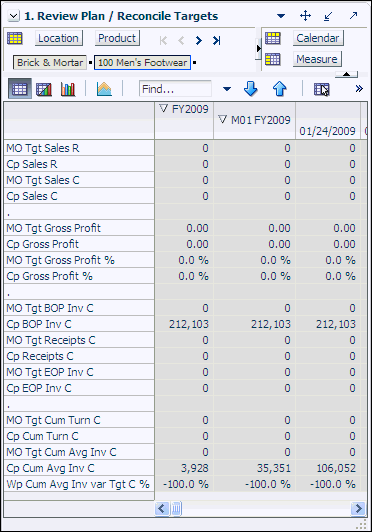Open the Find options dropdown

[x=227, y=89]
